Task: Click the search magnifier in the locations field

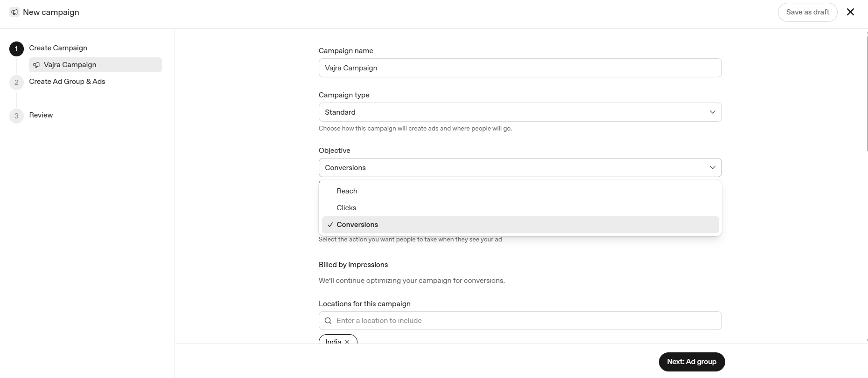Action: (x=328, y=321)
